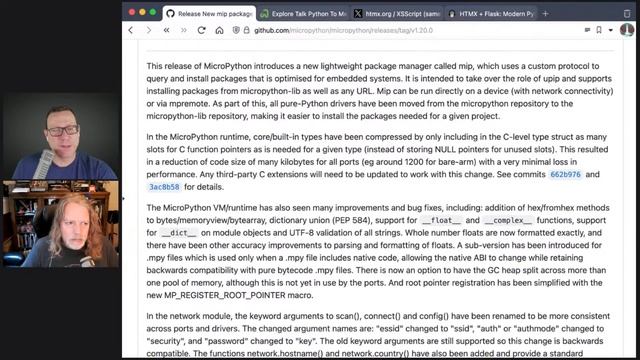The image size is (640, 360).
Task: Switch to Explore Talk Python tab
Action: [x=304, y=14]
